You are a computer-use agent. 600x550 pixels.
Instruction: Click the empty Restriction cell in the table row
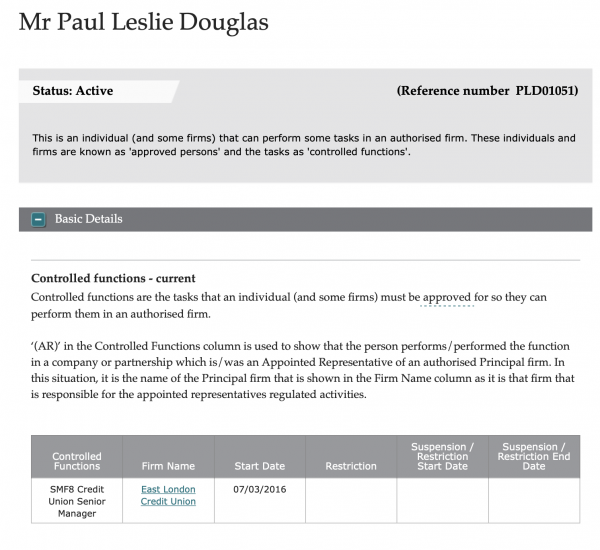[x=351, y=501]
